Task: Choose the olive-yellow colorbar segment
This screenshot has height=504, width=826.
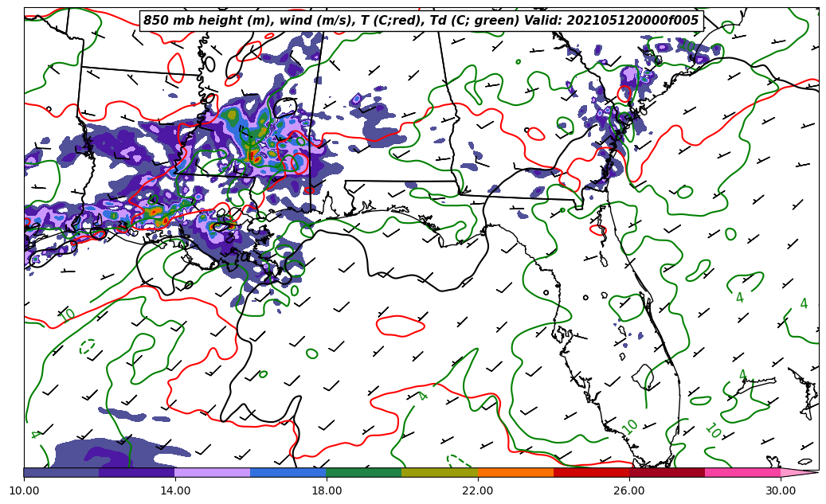Action: click(x=440, y=472)
